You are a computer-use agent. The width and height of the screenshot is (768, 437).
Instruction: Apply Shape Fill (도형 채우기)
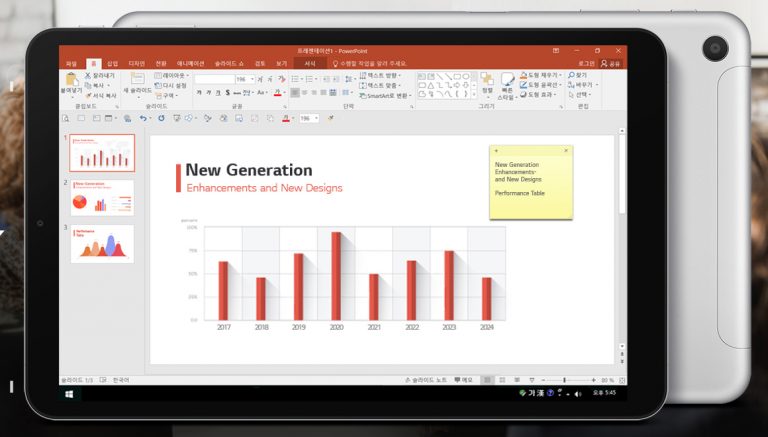click(x=540, y=75)
